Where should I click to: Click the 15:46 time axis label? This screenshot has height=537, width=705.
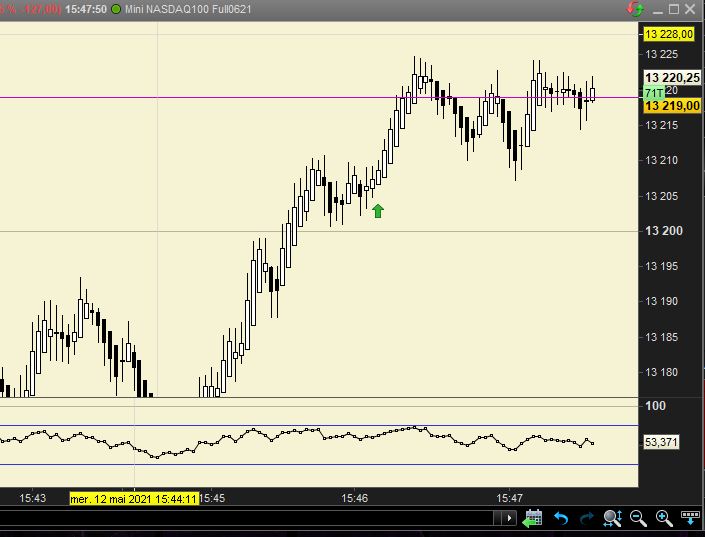(x=354, y=498)
